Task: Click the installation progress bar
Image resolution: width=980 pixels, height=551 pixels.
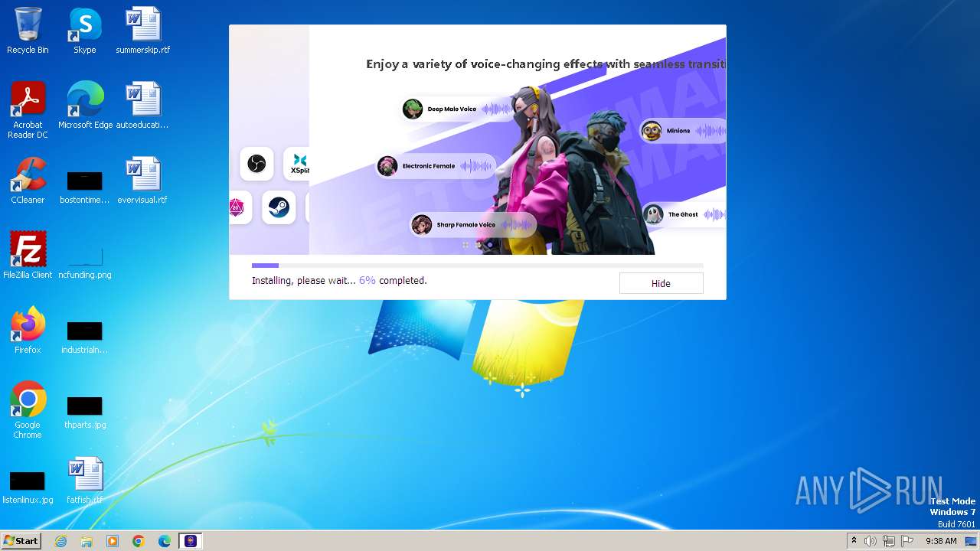Action: click(x=477, y=266)
